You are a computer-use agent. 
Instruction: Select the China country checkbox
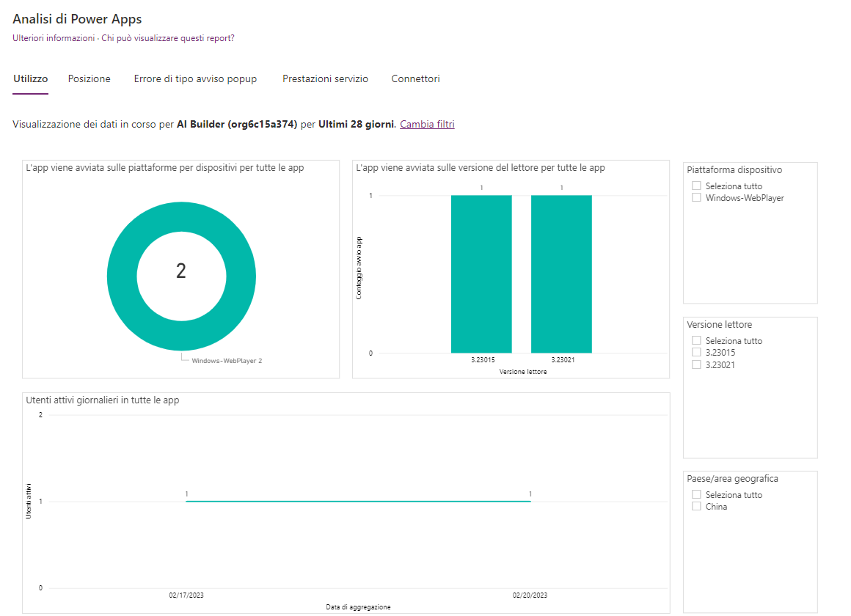tap(697, 507)
